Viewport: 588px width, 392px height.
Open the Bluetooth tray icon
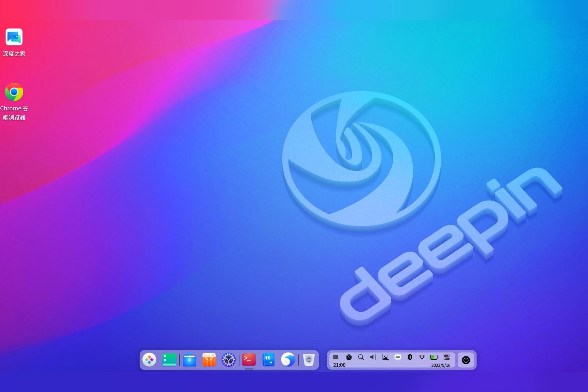pos(410,357)
